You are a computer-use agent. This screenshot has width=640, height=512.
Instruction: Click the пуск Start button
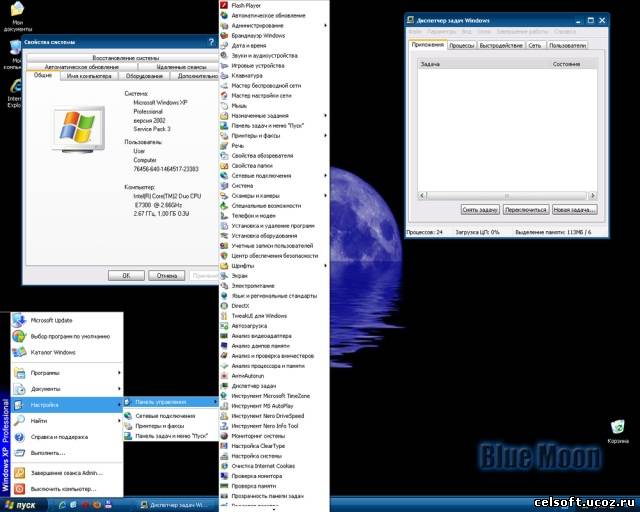pos(20,505)
